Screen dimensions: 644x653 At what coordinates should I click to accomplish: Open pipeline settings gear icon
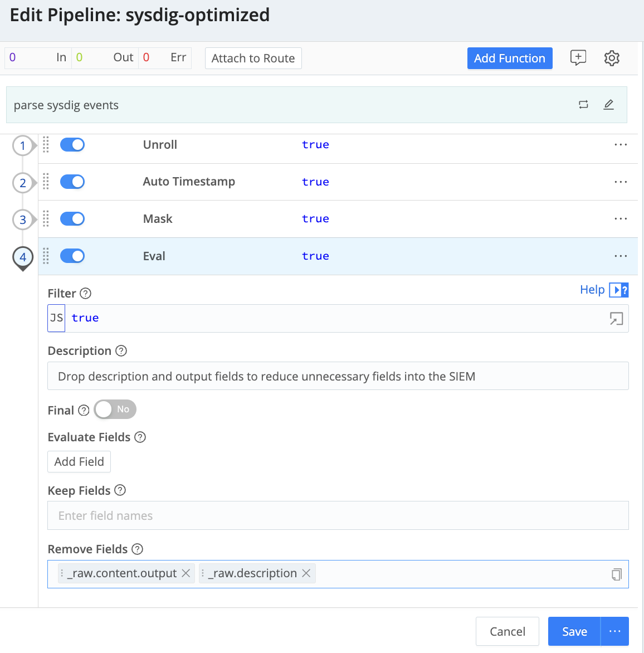[612, 58]
